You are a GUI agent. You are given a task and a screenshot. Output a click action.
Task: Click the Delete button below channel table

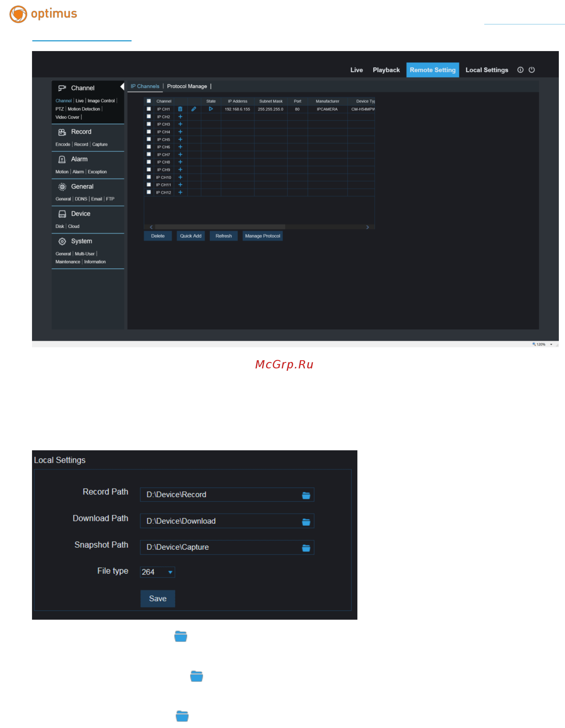tap(158, 236)
